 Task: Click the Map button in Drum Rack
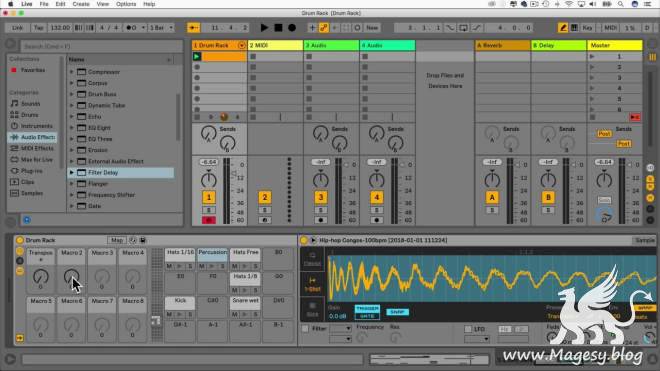pos(117,240)
